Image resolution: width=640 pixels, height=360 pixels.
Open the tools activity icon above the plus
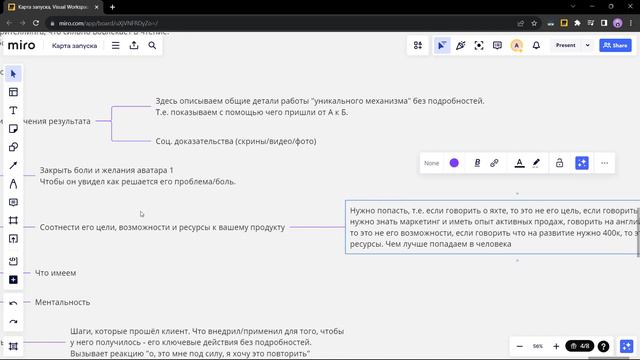pyautogui.click(x=13, y=261)
